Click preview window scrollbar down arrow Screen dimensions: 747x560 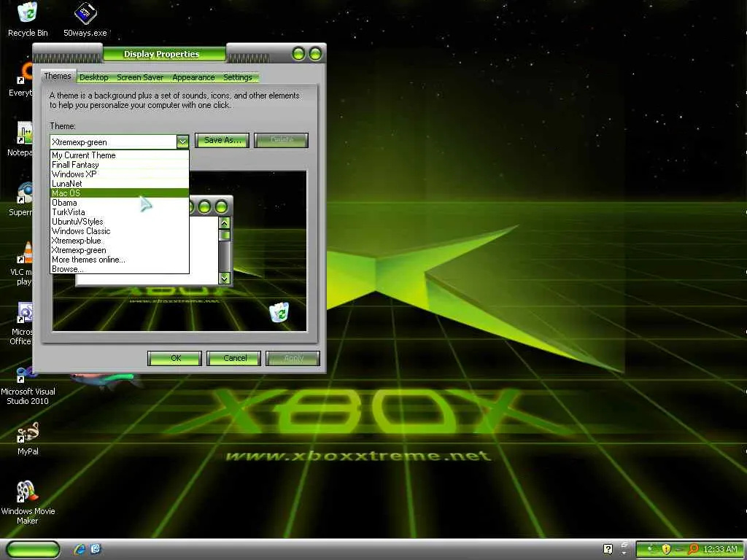225,278
